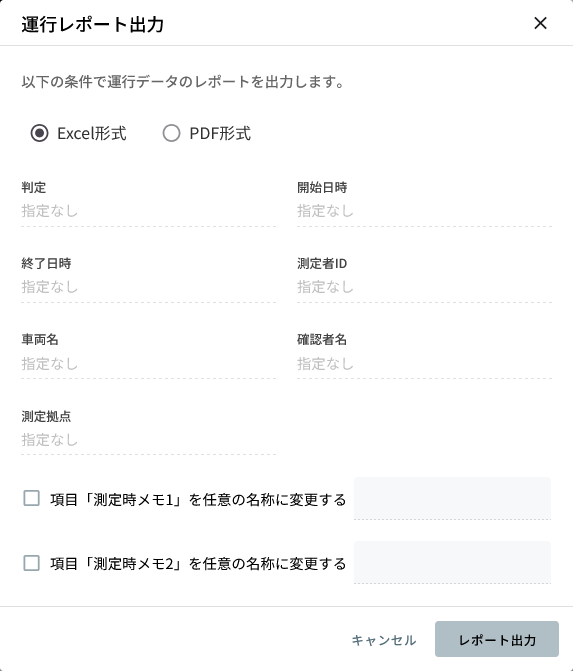Click the 測定者ID input field
Image resolution: width=573 pixels, height=671 pixels.
tap(425, 287)
